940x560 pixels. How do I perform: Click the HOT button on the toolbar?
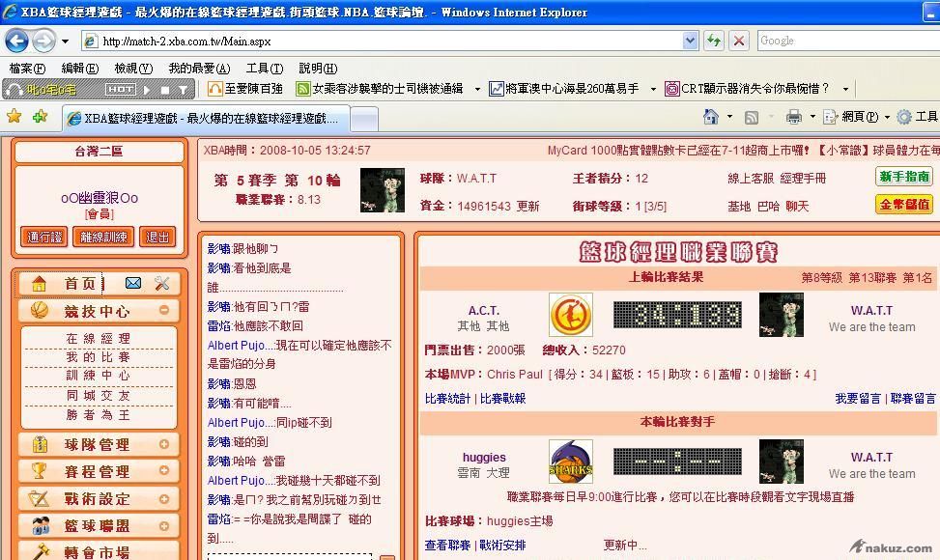(x=121, y=89)
